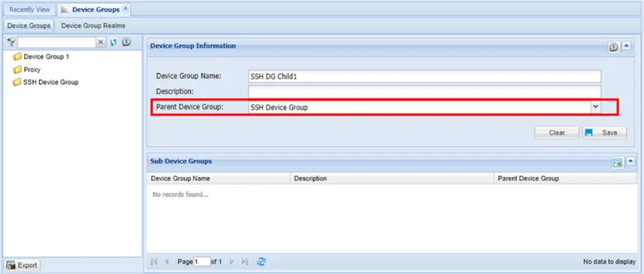Go to first page of sub groups

154,262
